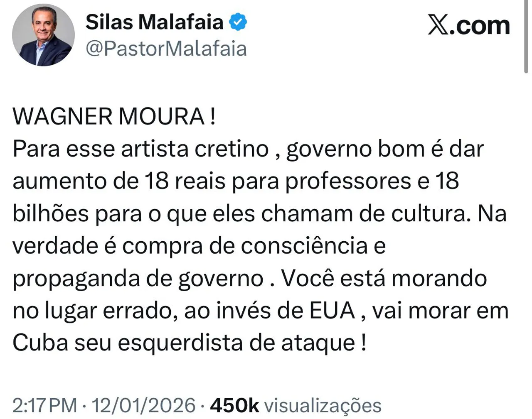Click the blue verified badge
The height and width of the screenshot is (419, 532).
[238, 22]
